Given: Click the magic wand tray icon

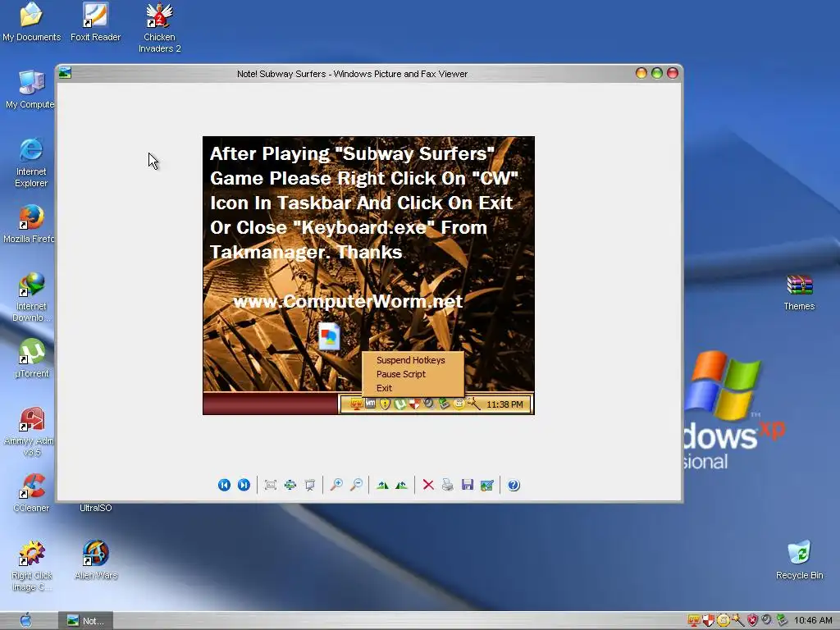Looking at the screenshot, I should point(737,620).
